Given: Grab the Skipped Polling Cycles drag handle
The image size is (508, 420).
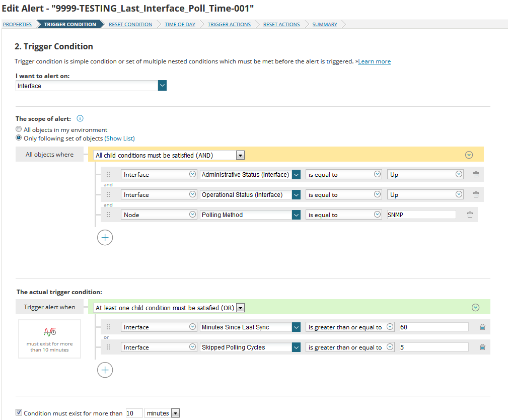Looking at the screenshot, I should point(108,347).
